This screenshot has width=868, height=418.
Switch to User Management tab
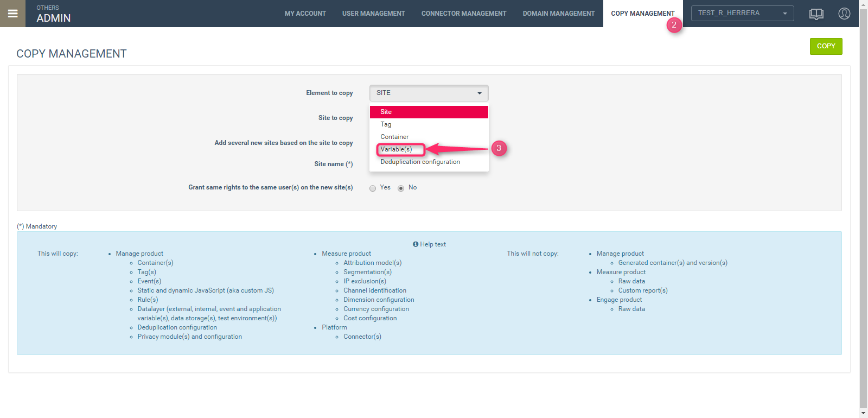click(x=373, y=14)
